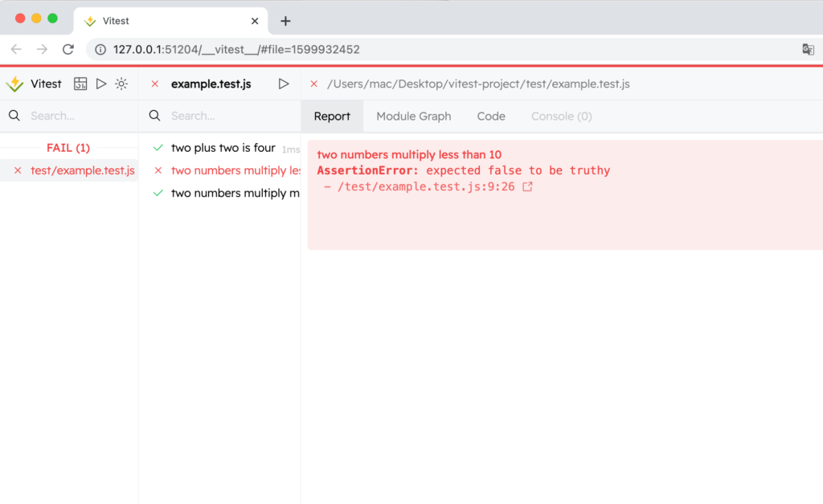Reload the page with the refresh control
This screenshot has height=504, width=823.
coord(68,49)
